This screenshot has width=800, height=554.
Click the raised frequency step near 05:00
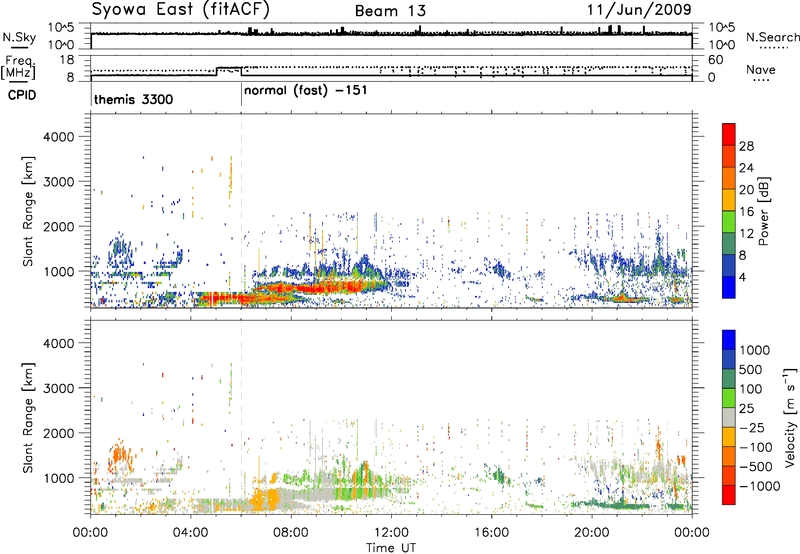click(x=229, y=68)
